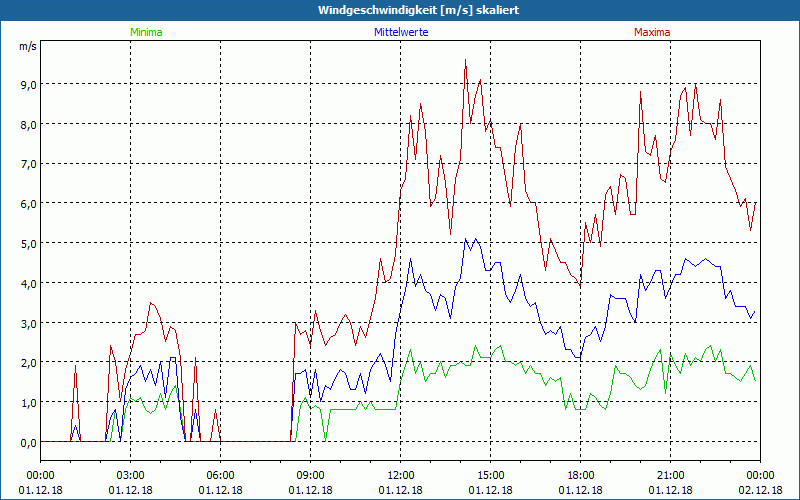Click the '15:00' time axis label

coord(490,476)
